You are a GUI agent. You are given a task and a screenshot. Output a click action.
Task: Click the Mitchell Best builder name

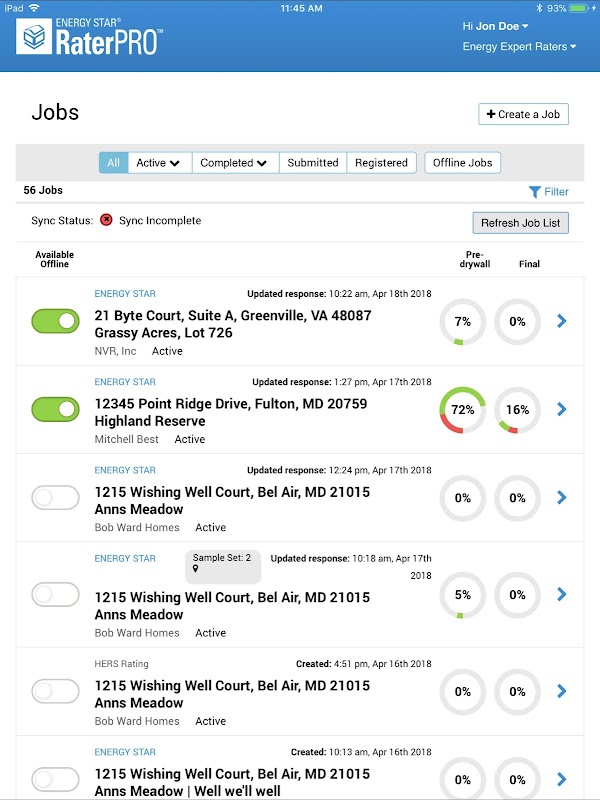click(x=127, y=439)
